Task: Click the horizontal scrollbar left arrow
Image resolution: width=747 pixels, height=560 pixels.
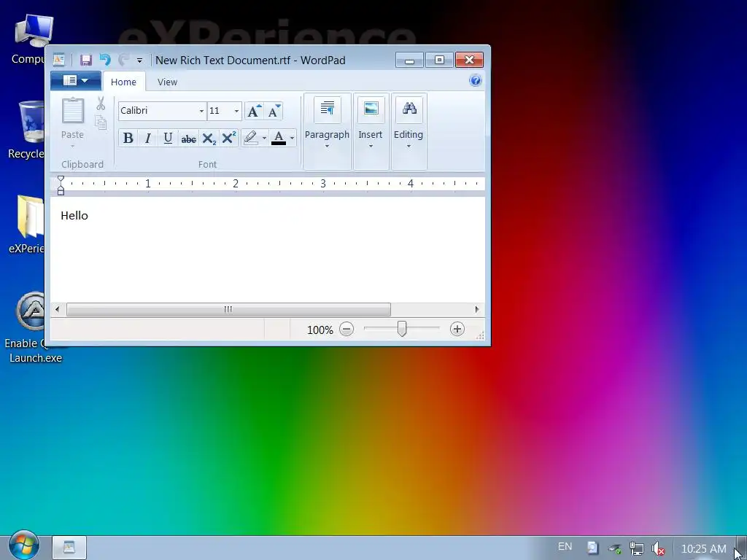Action: 58,309
